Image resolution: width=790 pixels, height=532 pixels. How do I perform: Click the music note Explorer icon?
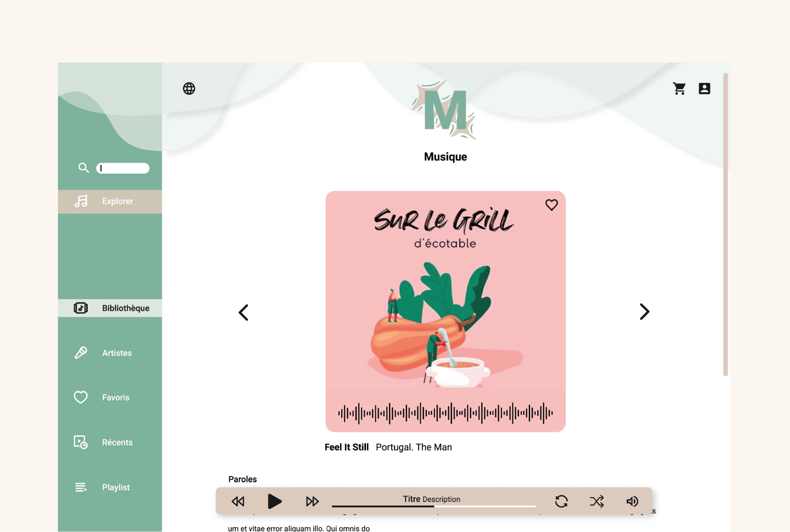click(x=81, y=201)
